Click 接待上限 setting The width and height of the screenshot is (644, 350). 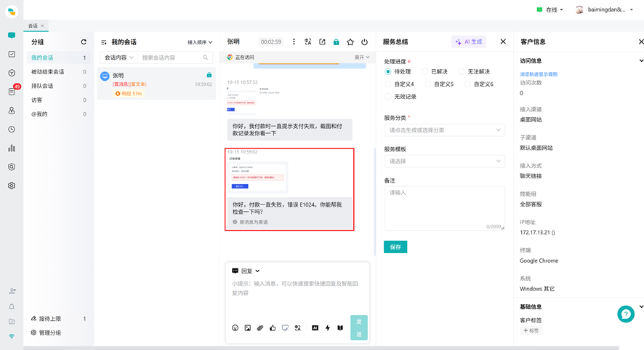[x=46, y=318]
